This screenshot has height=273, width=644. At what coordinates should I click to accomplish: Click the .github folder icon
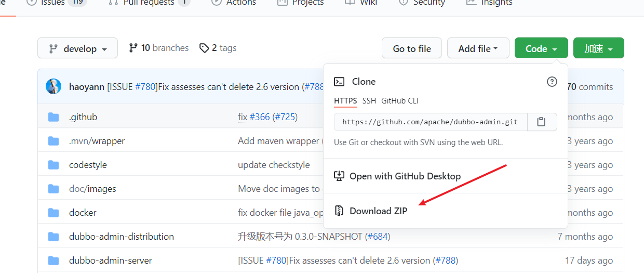(53, 117)
